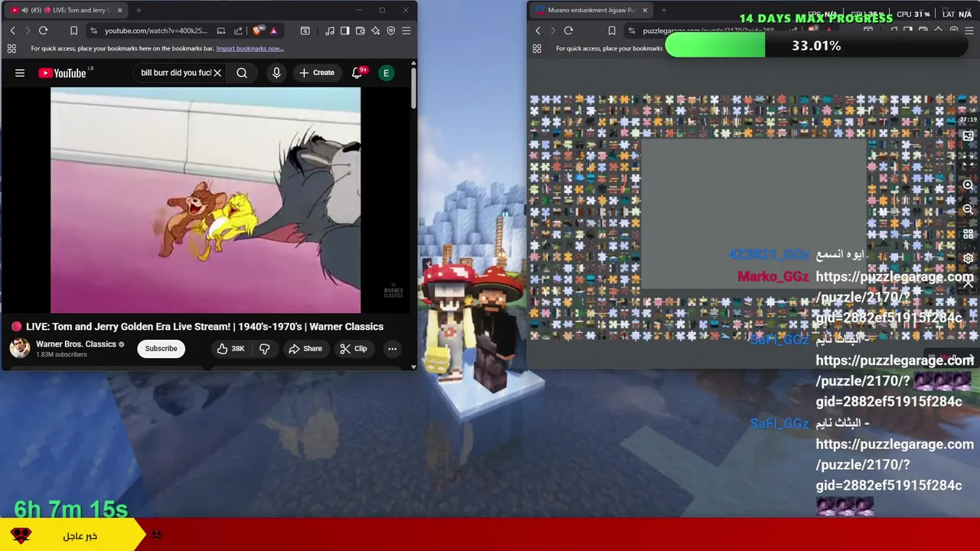980x551 pixels.
Task: Open Warner Bros. Classics channel name link
Action: [76, 344]
